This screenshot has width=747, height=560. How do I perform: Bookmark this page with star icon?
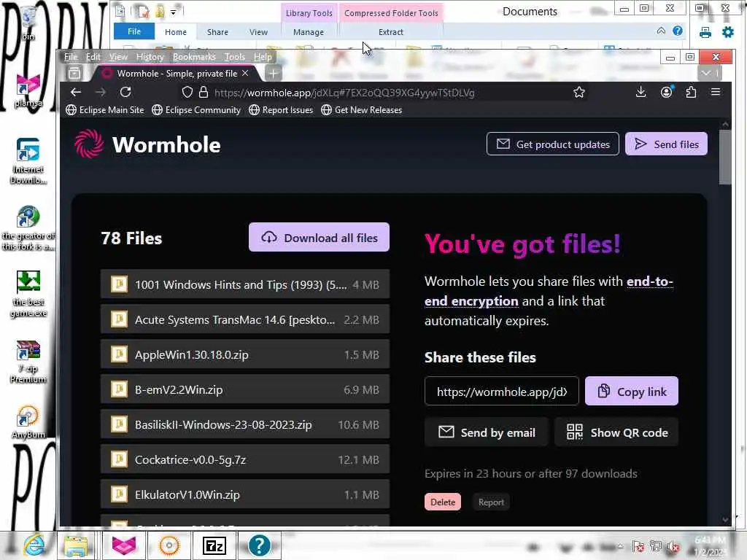(x=578, y=93)
